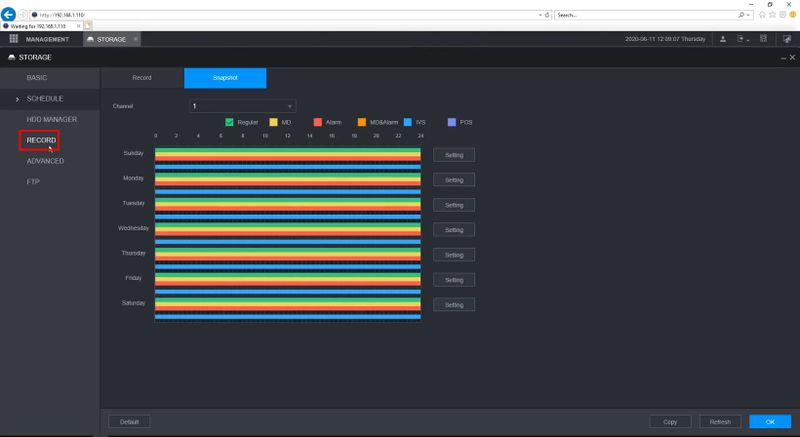Open the logout icon dropdown
This screenshot has height=437, width=800.
click(x=742, y=39)
